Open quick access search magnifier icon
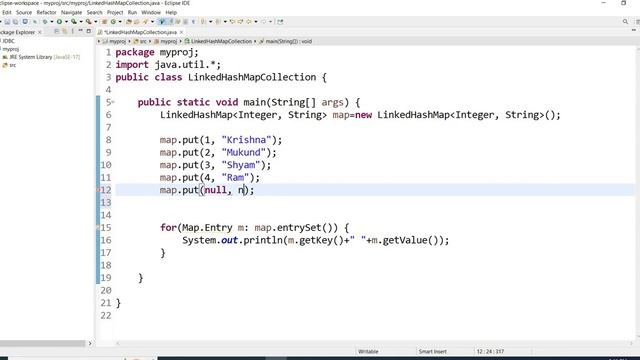Viewport: 640px width, 360px height. (625, 22)
